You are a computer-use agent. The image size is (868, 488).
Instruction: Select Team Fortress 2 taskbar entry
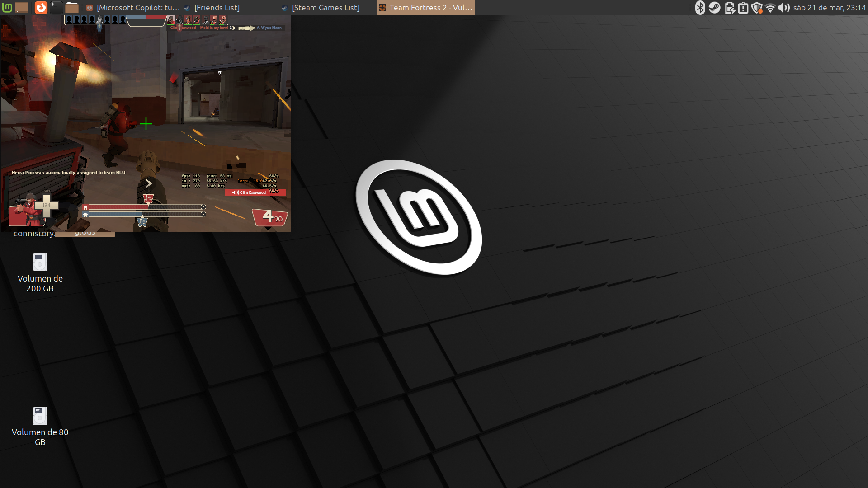426,7
